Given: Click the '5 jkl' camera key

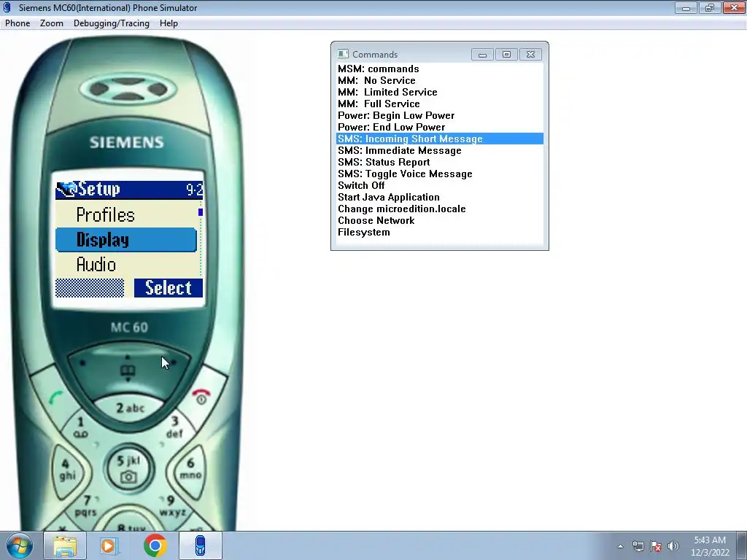Looking at the screenshot, I should pyautogui.click(x=128, y=467).
